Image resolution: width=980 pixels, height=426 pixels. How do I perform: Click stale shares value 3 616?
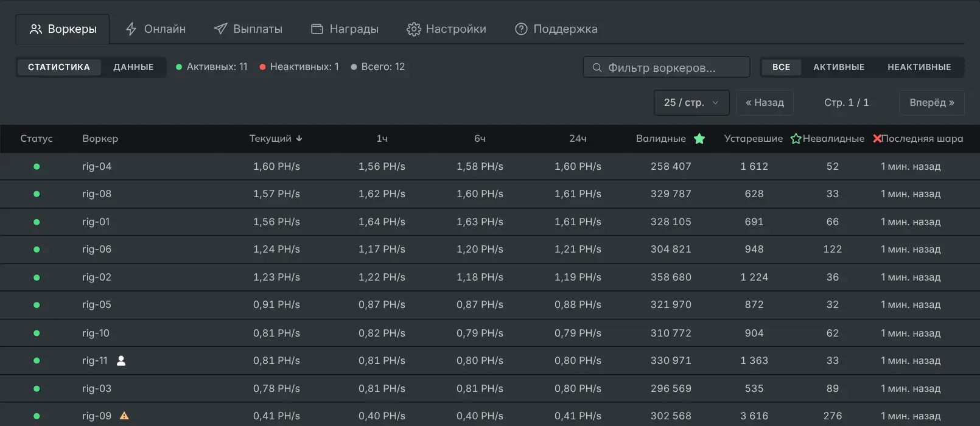[754, 416]
